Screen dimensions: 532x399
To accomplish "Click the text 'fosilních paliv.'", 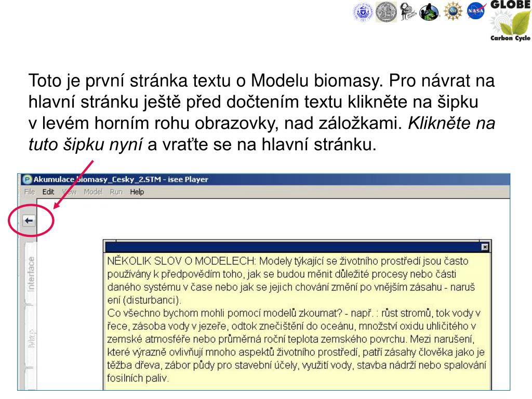I will [138, 378].
